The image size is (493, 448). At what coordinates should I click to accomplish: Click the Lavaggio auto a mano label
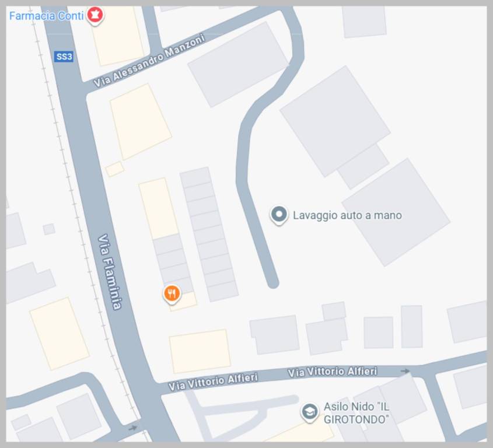click(x=347, y=215)
